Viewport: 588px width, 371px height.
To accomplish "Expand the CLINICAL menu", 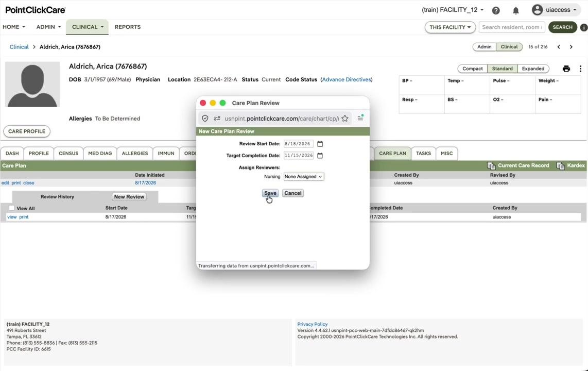I will tap(88, 27).
